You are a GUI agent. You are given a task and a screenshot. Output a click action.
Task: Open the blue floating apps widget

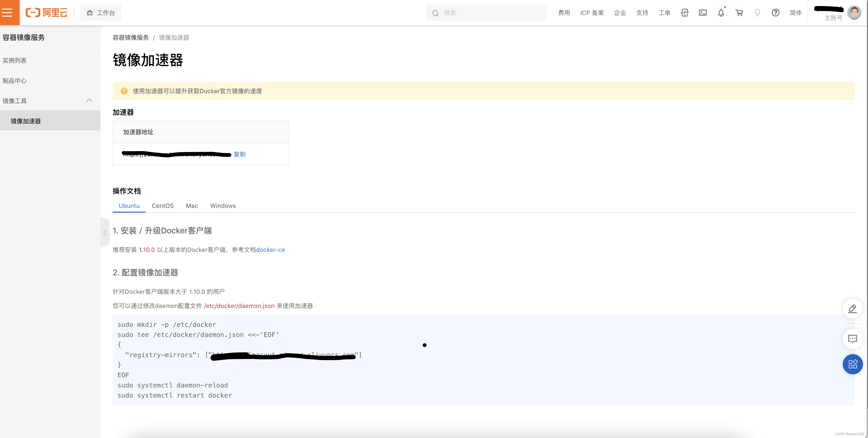pos(853,364)
